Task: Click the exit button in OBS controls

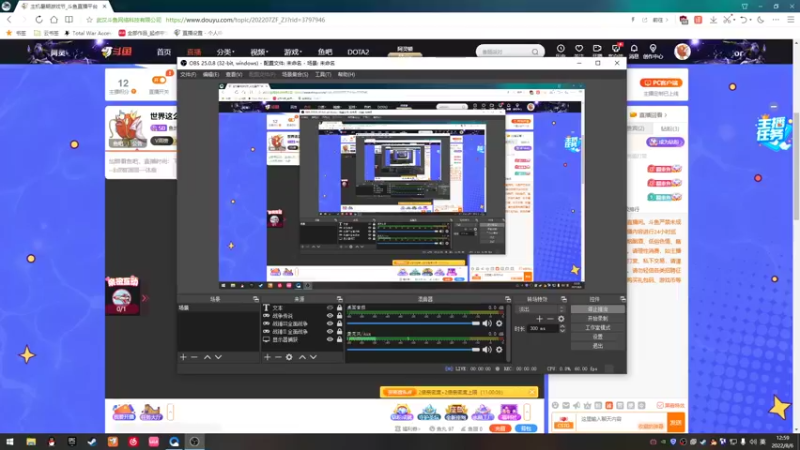Action: (597, 346)
